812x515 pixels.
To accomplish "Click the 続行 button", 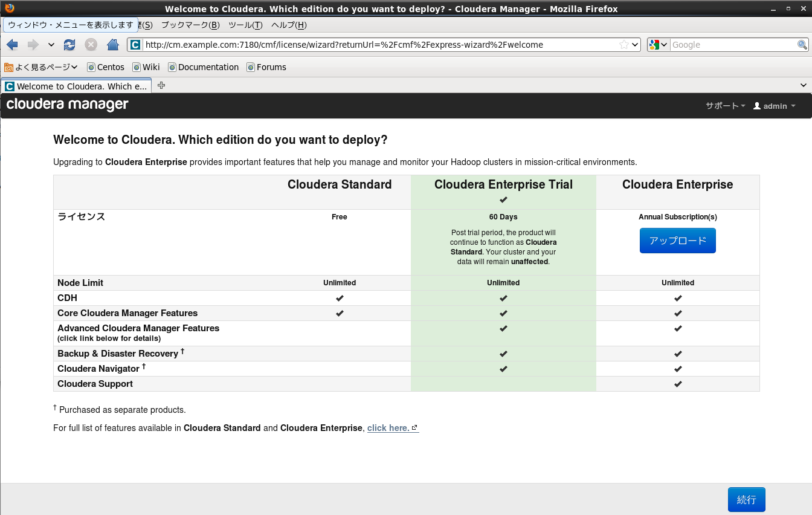I will pos(747,500).
